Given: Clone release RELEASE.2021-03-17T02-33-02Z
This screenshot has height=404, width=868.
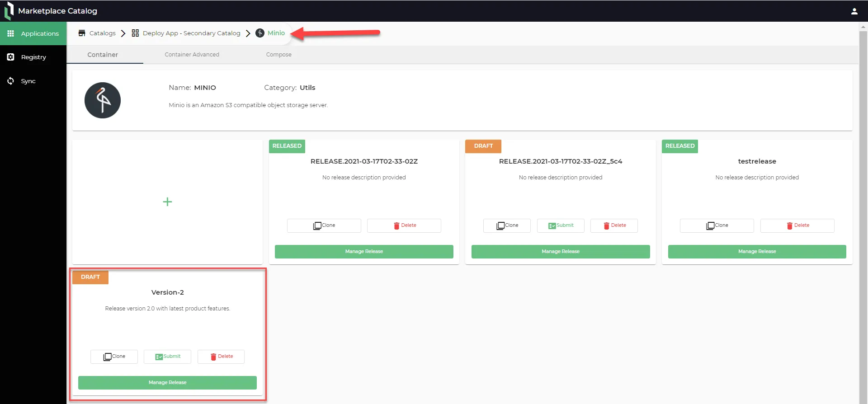Looking at the screenshot, I should 324,225.
